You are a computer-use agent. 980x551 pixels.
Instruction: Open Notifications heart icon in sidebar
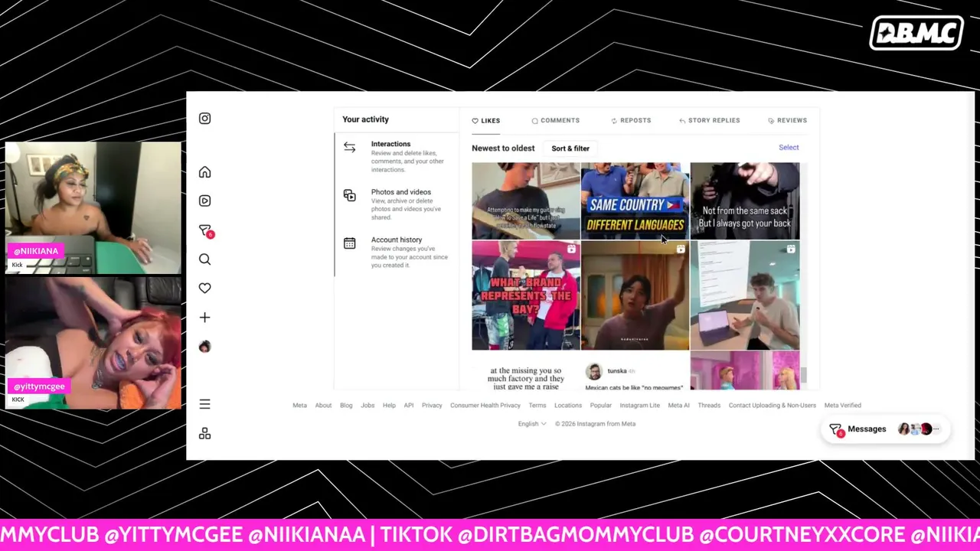pos(204,288)
